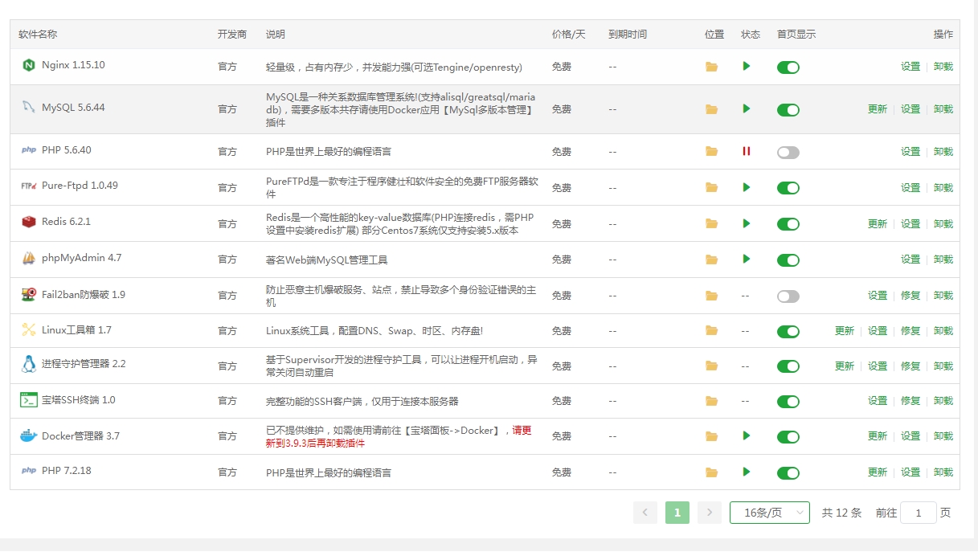Click 卸载 for Pure-Ftpd 1.0.49
The image size is (978, 560).
point(943,188)
